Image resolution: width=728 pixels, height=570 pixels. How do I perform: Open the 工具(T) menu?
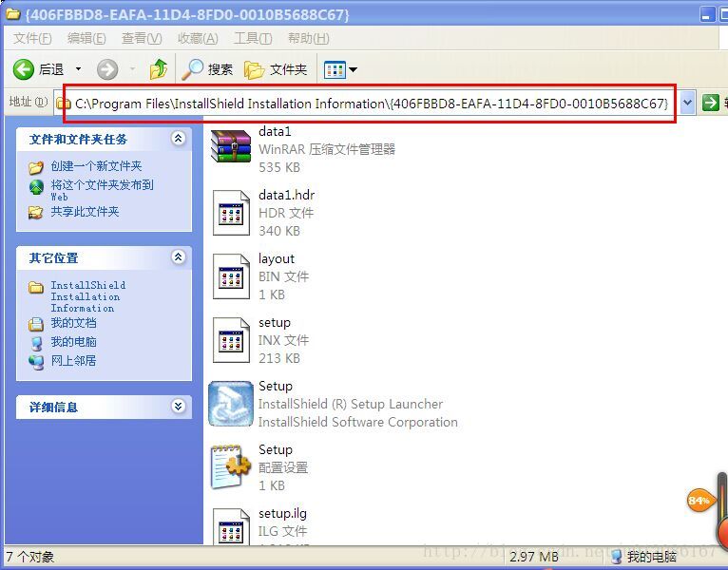click(x=253, y=38)
